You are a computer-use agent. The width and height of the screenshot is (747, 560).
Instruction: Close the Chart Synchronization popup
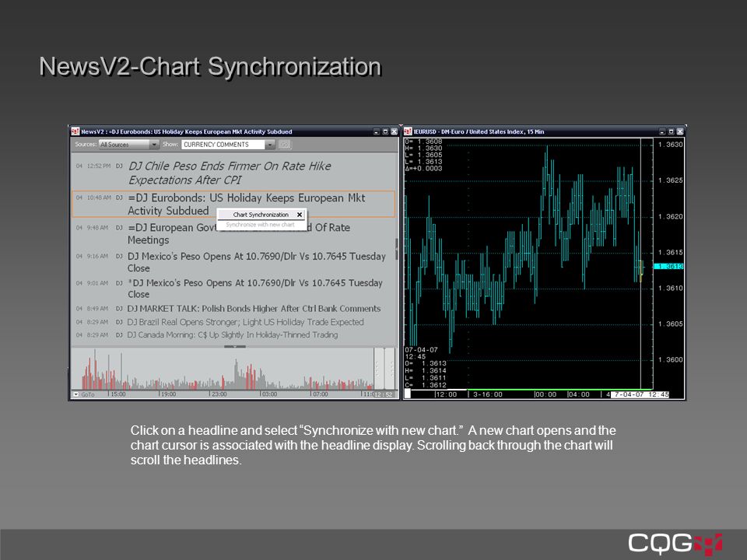pyautogui.click(x=299, y=215)
